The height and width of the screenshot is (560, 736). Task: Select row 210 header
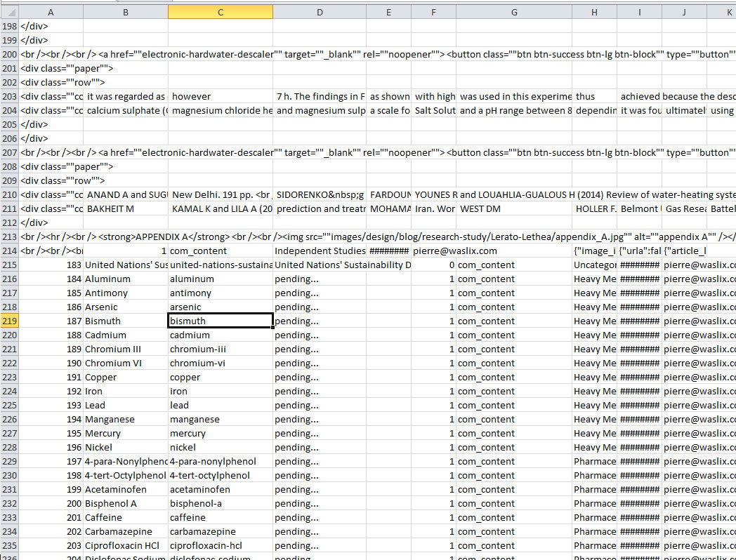click(x=9, y=194)
